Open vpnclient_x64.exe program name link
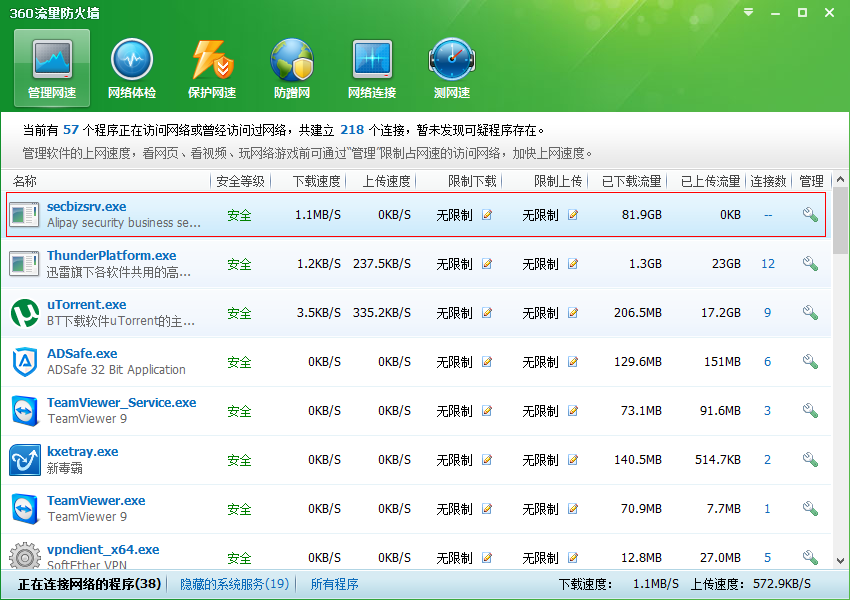The image size is (850, 600). (103, 550)
